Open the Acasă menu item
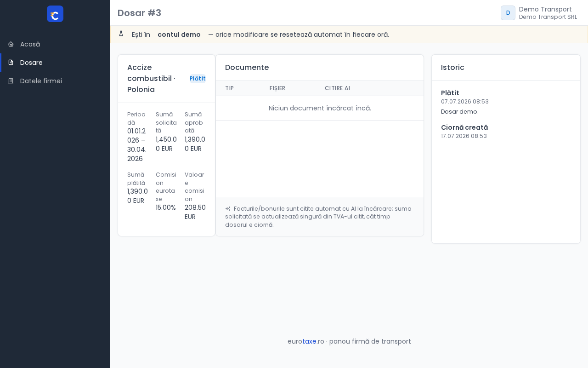 55,44
